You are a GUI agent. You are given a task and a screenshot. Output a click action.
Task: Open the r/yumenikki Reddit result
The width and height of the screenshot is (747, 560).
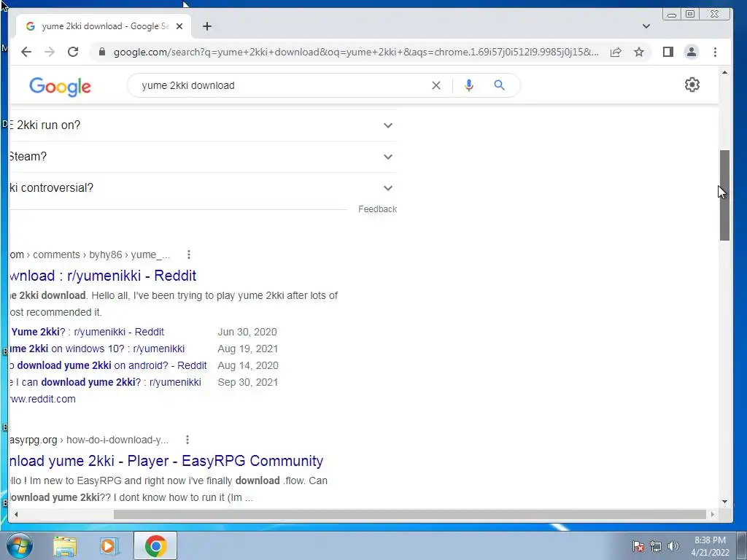coord(103,276)
